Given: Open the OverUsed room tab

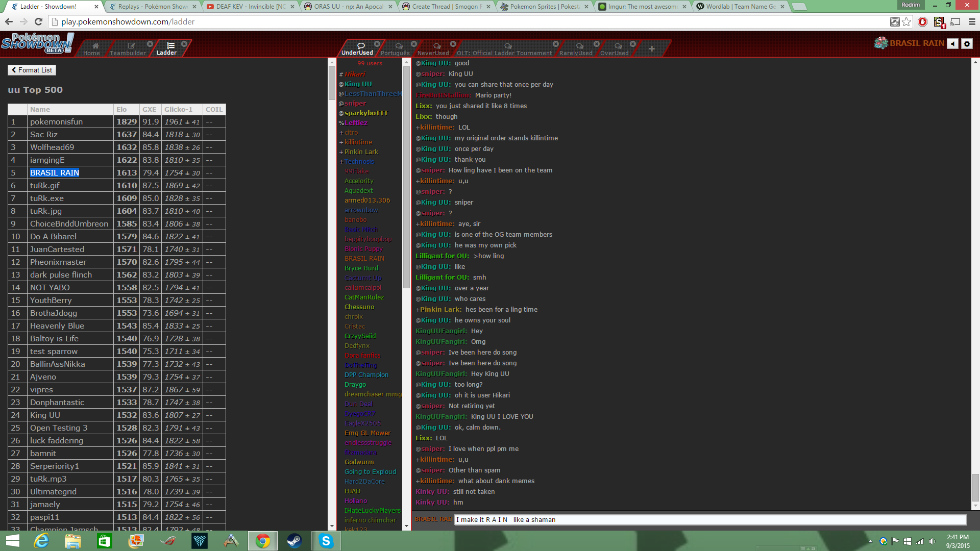Looking at the screenshot, I should pyautogui.click(x=615, y=48).
